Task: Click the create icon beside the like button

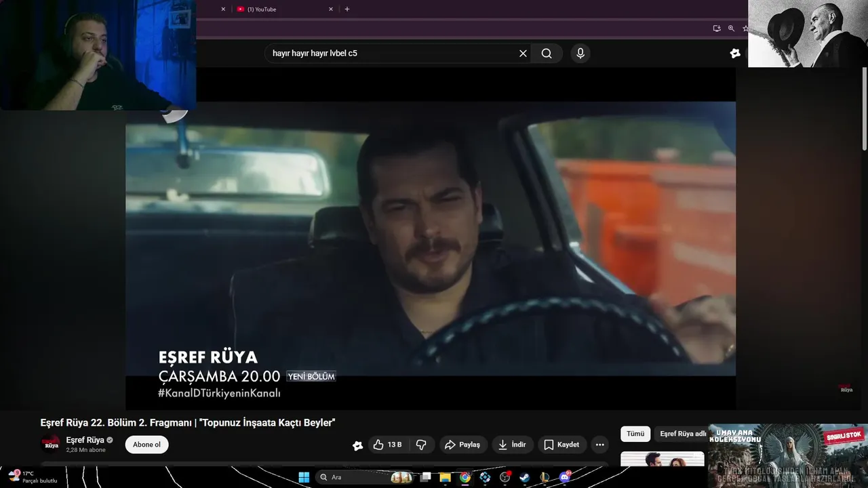Action: coord(357,445)
